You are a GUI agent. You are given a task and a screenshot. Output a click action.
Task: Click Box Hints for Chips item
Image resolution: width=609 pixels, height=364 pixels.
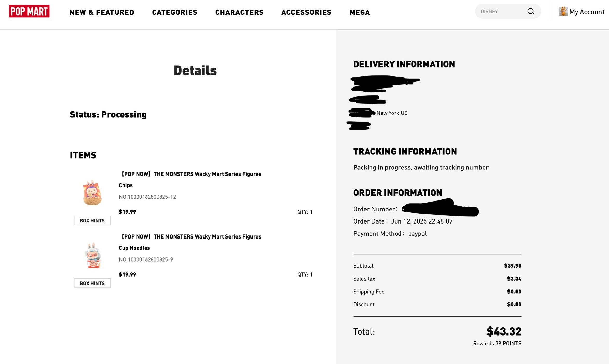92,220
